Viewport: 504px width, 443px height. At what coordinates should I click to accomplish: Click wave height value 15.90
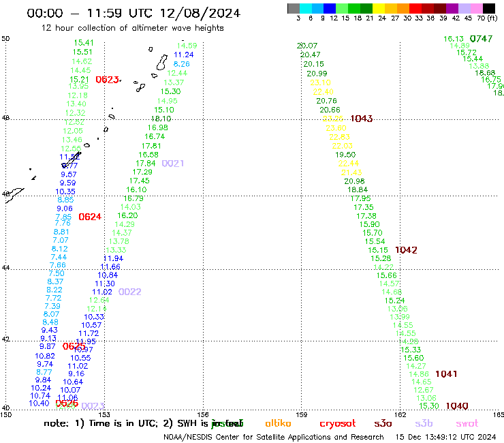point(370,224)
